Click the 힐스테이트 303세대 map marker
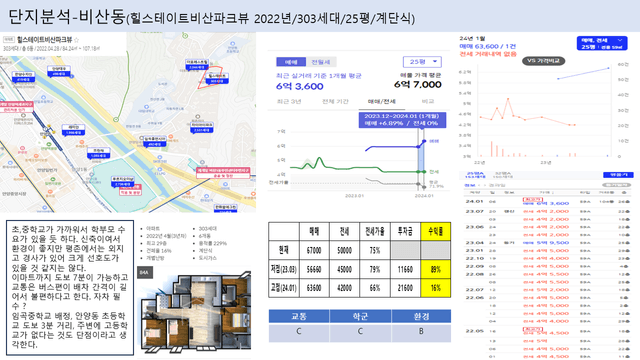 coord(216,78)
